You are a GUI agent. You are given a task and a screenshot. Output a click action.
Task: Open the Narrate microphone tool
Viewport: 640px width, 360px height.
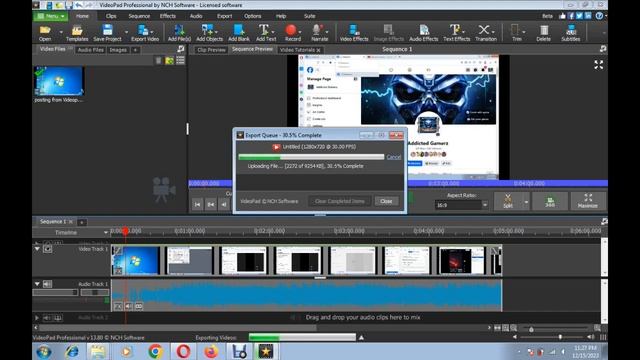click(319, 33)
